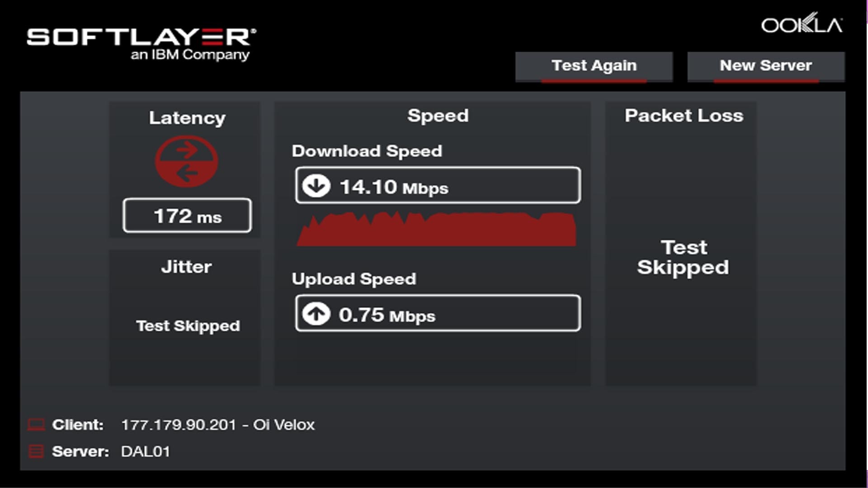Screen dimensions: 868x488
Task: Click the DAL01 server name
Action: pos(146,451)
